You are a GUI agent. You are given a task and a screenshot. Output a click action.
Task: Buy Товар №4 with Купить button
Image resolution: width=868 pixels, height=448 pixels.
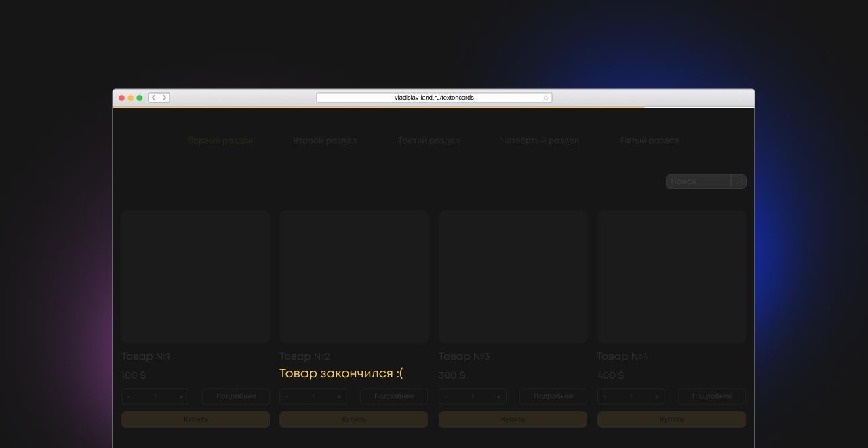click(671, 419)
